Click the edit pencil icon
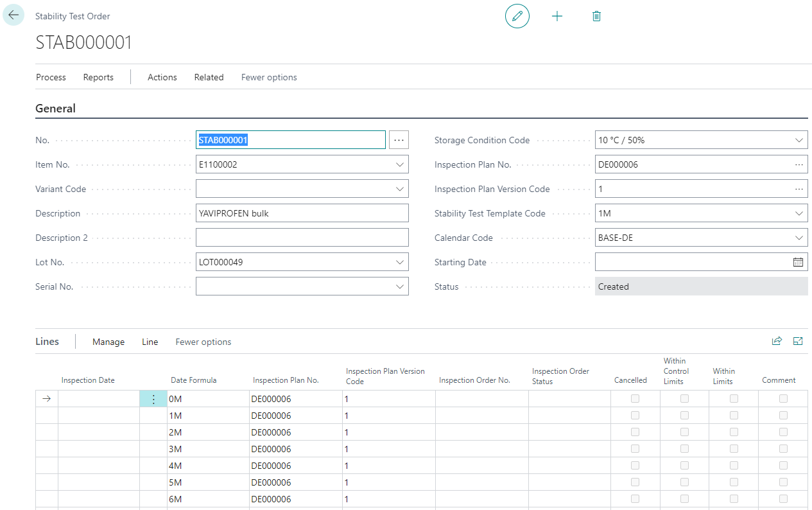Viewport: 812px width, 510px height. click(517, 16)
